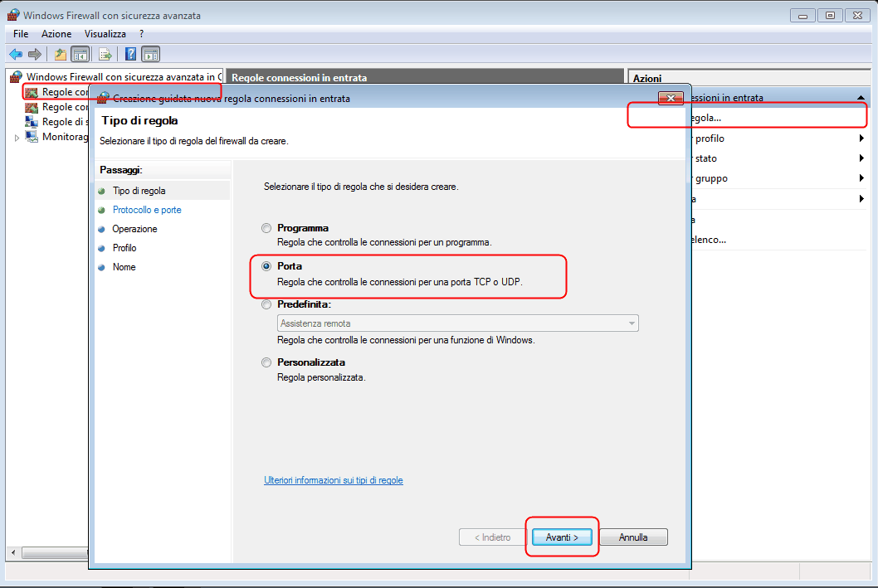This screenshot has height=588, width=878.
Task: Select the Porta radio button
Action: point(266,266)
